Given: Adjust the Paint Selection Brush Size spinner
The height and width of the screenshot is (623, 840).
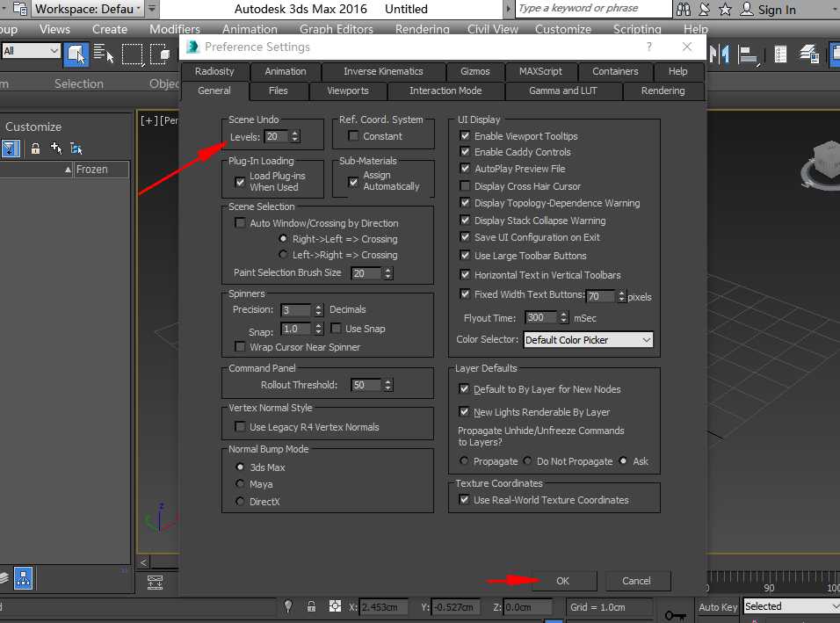Looking at the screenshot, I should pyautogui.click(x=387, y=273).
